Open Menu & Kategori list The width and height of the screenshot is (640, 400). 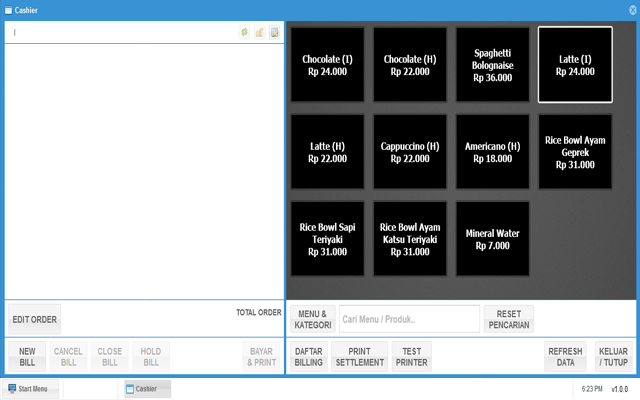[x=312, y=319]
